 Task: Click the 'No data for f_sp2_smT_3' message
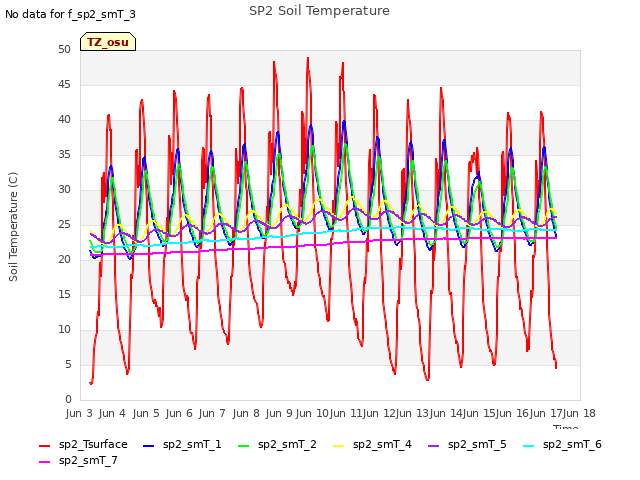click(70, 15)
